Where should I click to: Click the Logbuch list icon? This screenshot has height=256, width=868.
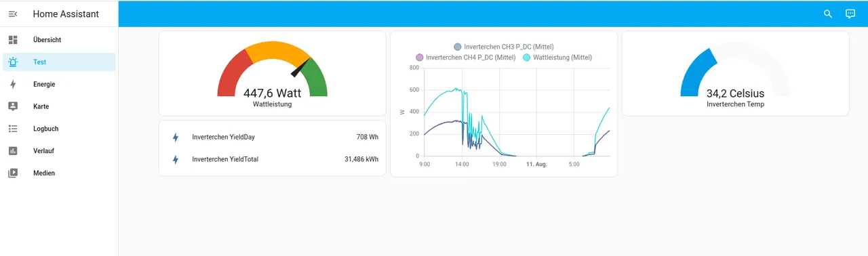pos(13,129)
